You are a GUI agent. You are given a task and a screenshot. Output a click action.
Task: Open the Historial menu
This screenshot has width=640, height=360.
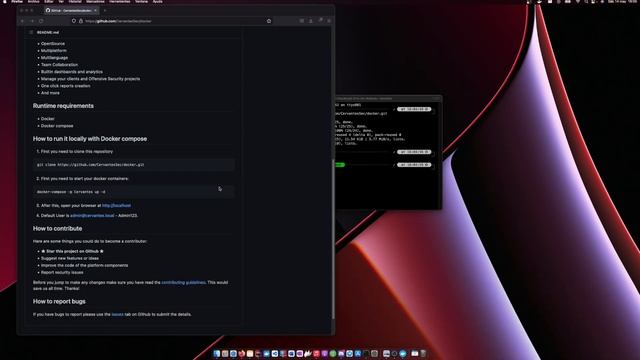(x=75, y=2)
